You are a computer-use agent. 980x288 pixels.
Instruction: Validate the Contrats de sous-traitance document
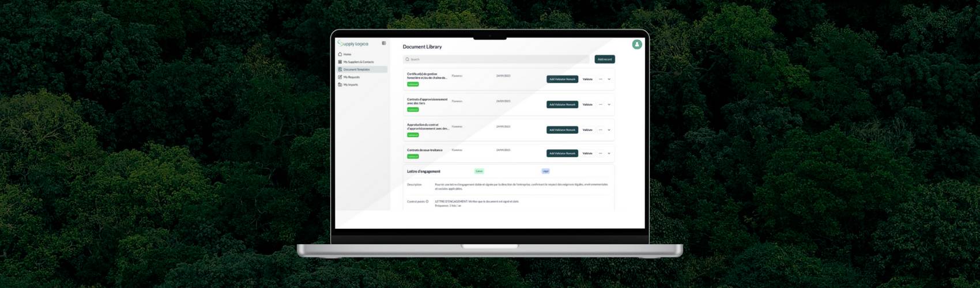pos(587,153)
